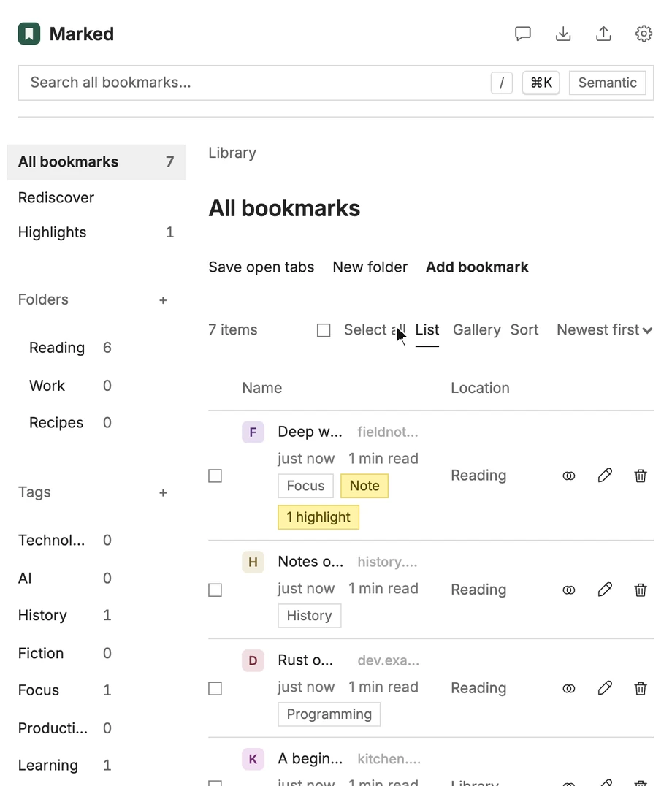Delete the Rust o... bookmark trash icon
The height and width of the screenshot is (786, 672).
pos(641,688)
